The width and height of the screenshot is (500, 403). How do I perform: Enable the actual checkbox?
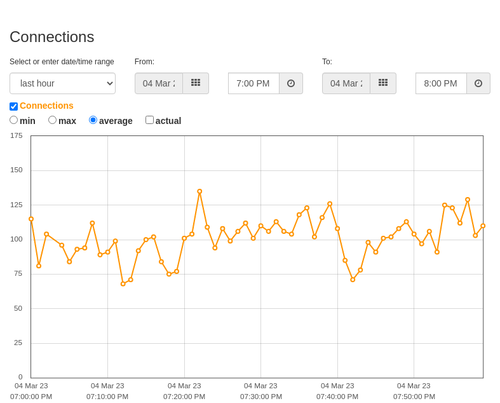pos(150,120)
